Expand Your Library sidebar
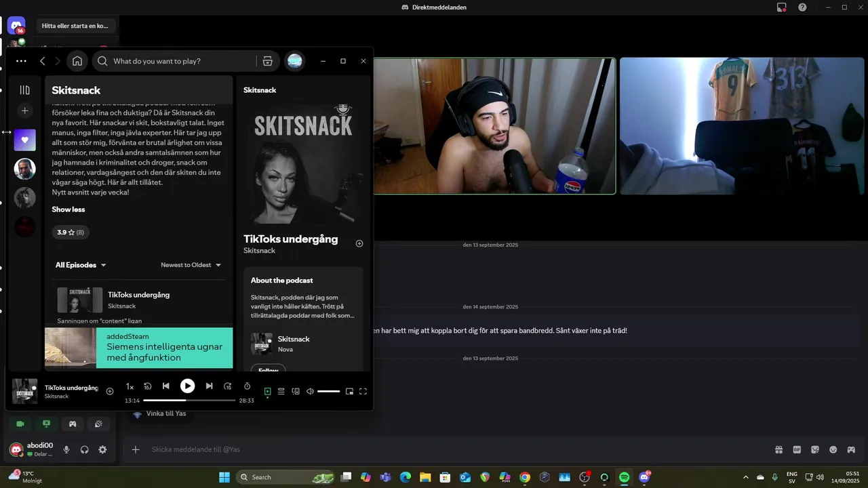The width and height of the screenshot is (868, 488). [x=25, y=90]
